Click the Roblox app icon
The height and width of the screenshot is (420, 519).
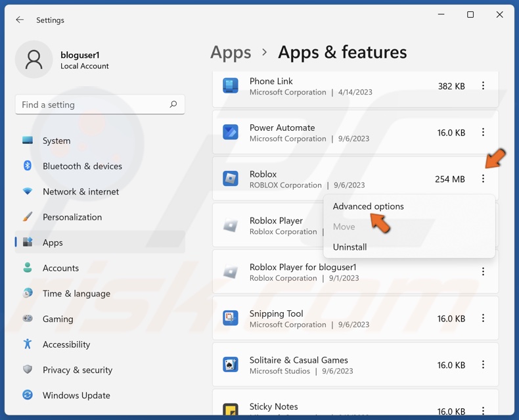pyautogui.click(x=231, y=179)
